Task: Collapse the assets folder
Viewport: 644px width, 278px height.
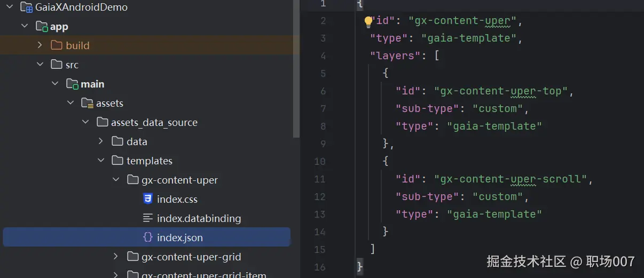Action: [x=70, y=103]
